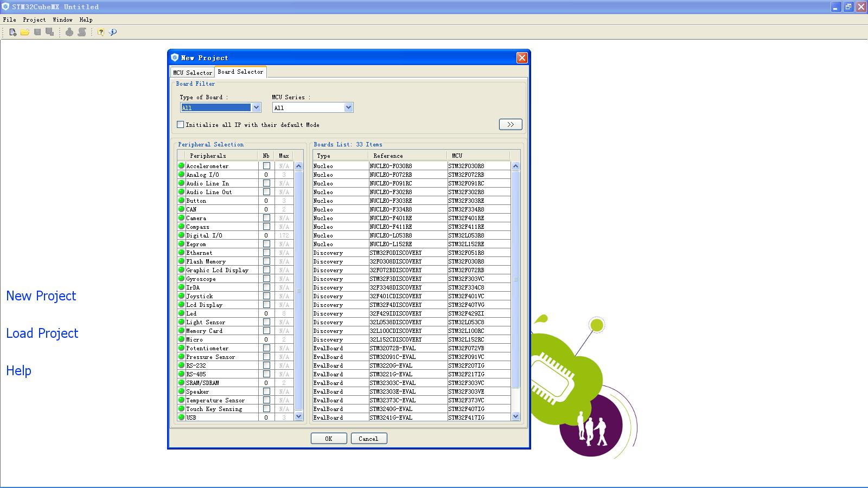The width and height of the screenshot is (868, 488).
Task: Click the Reference column header
Action: [408, 156]
